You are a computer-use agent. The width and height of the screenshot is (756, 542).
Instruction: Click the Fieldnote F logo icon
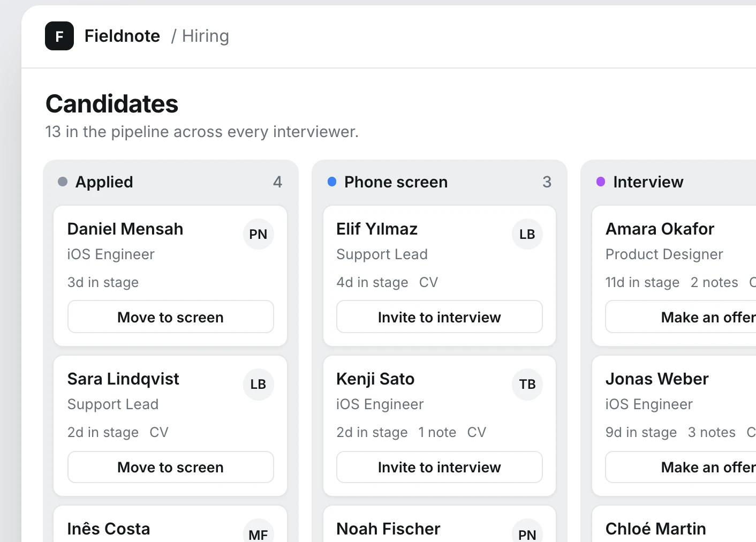(x=59, y=36)
